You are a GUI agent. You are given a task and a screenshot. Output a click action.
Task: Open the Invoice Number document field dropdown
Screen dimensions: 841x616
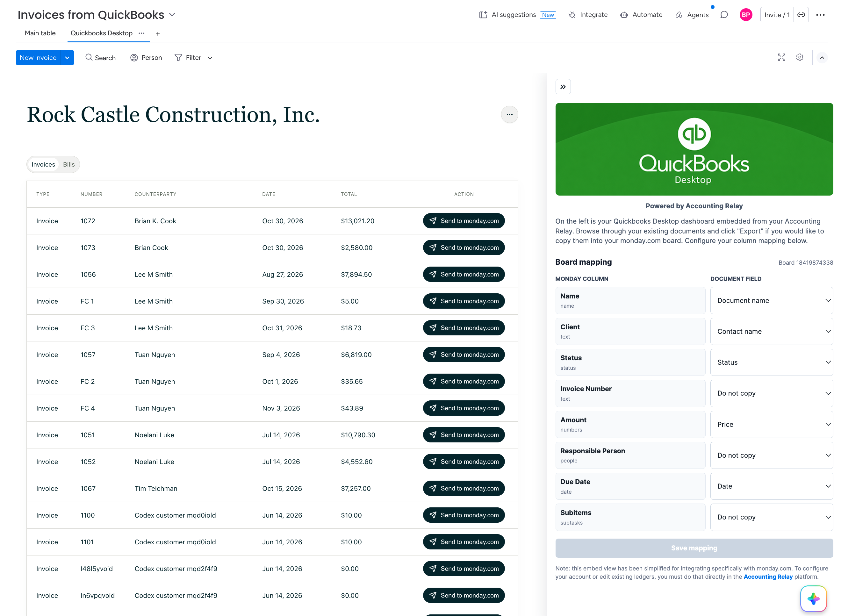click(x=772, y=393)
